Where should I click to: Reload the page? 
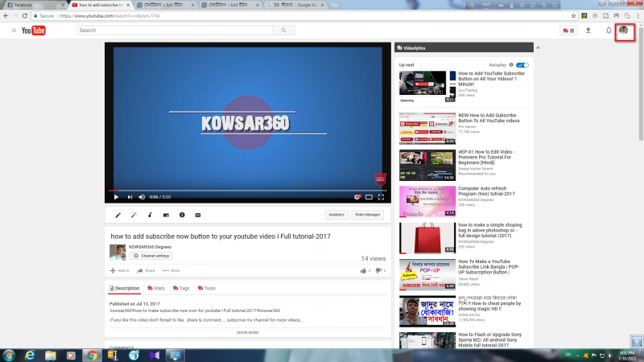point(25,16)
